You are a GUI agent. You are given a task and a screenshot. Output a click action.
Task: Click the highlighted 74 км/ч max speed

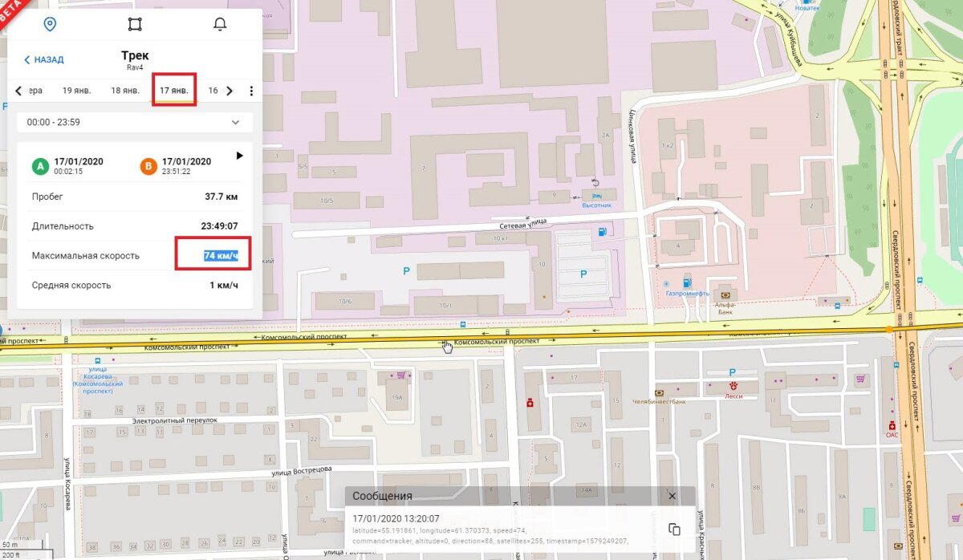click(221, 255)
